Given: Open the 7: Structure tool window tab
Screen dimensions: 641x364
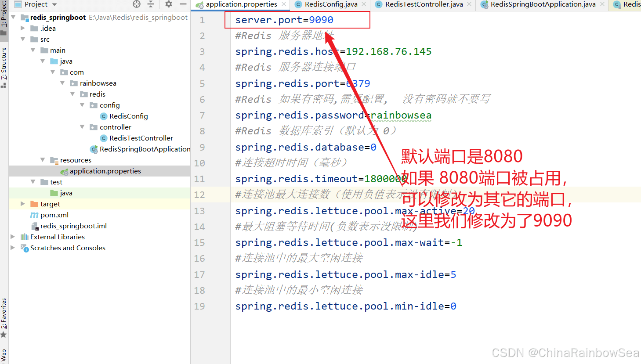Looking at the screenshot, I should click(x=4, y=64).
